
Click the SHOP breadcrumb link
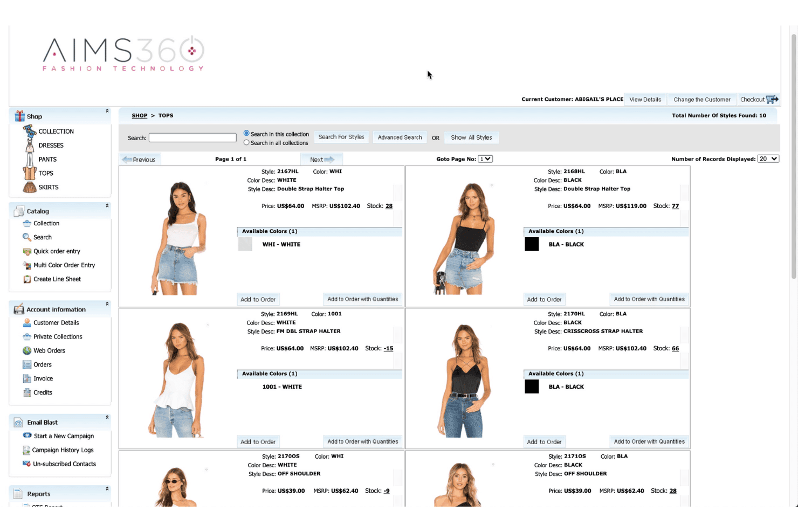(x=140, y=115)
